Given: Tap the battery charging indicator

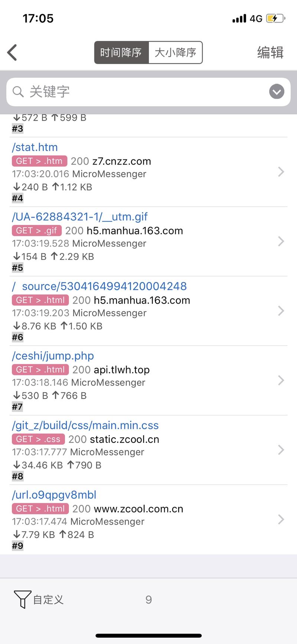Looking at the screenshot, I should click(x=275, y=19).
